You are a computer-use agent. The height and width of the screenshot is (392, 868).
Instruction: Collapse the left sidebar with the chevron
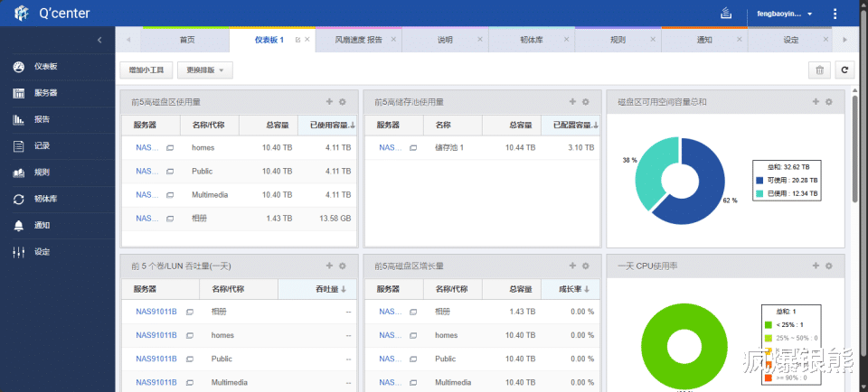99,40
